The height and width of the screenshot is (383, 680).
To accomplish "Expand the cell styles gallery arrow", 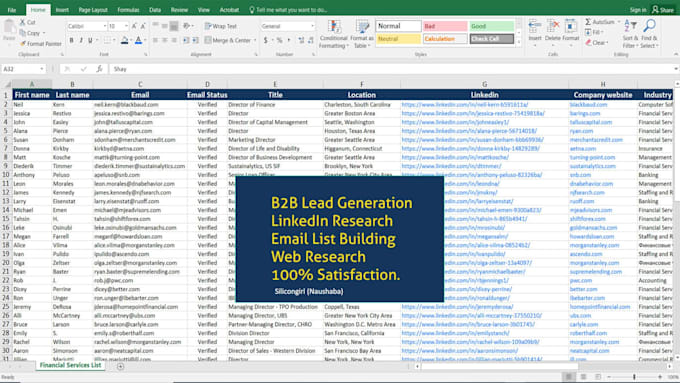I will tap(519, 42).
